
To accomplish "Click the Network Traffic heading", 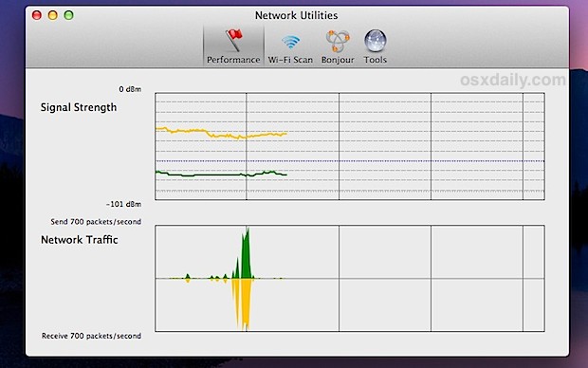I will (80, 240).
